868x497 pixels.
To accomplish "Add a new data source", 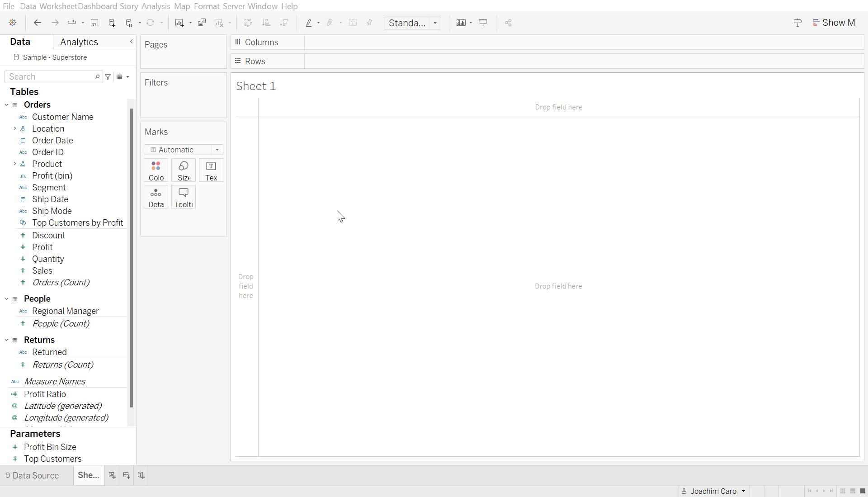I will click(x=112, y=23).
